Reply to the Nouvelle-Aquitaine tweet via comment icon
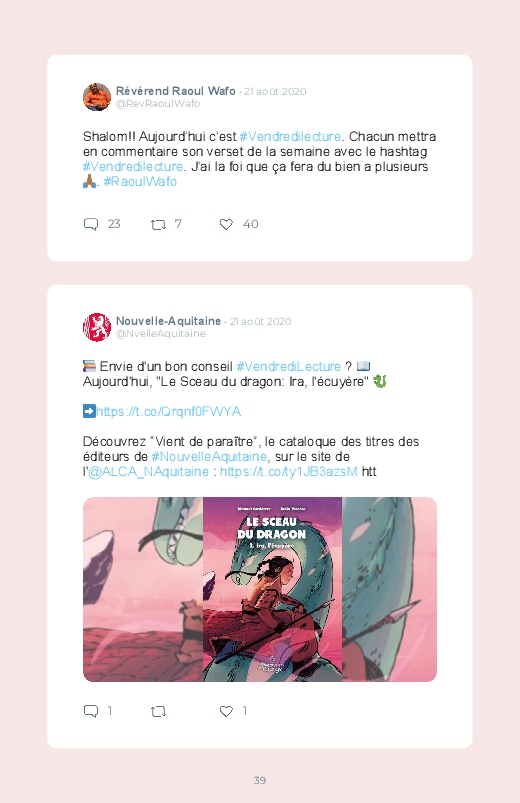 [x=91, y=711]
